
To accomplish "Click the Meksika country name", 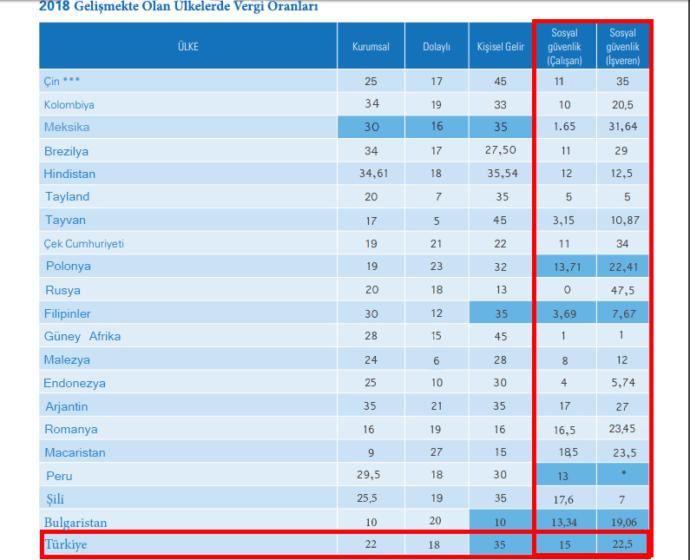I will click(x=67, y=127).
